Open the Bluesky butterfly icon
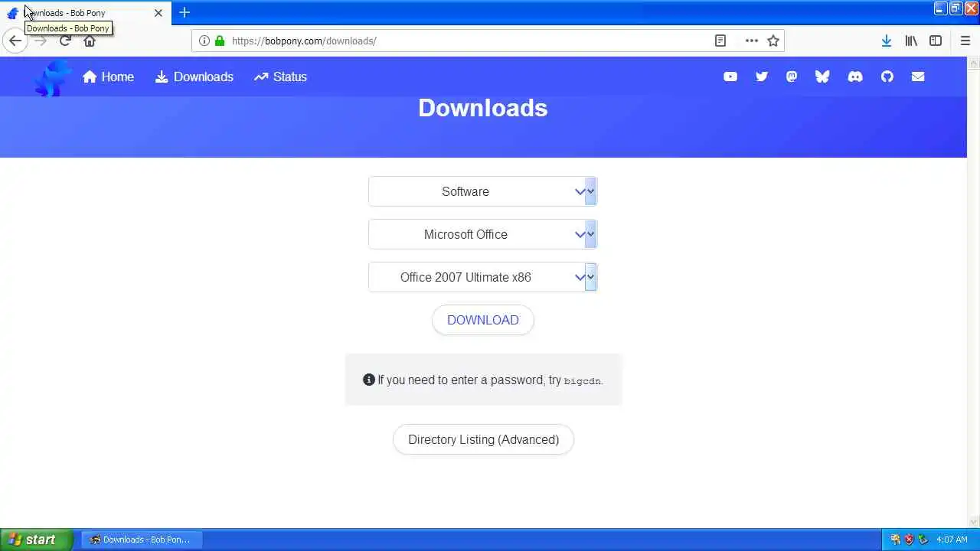 point(822,77)
